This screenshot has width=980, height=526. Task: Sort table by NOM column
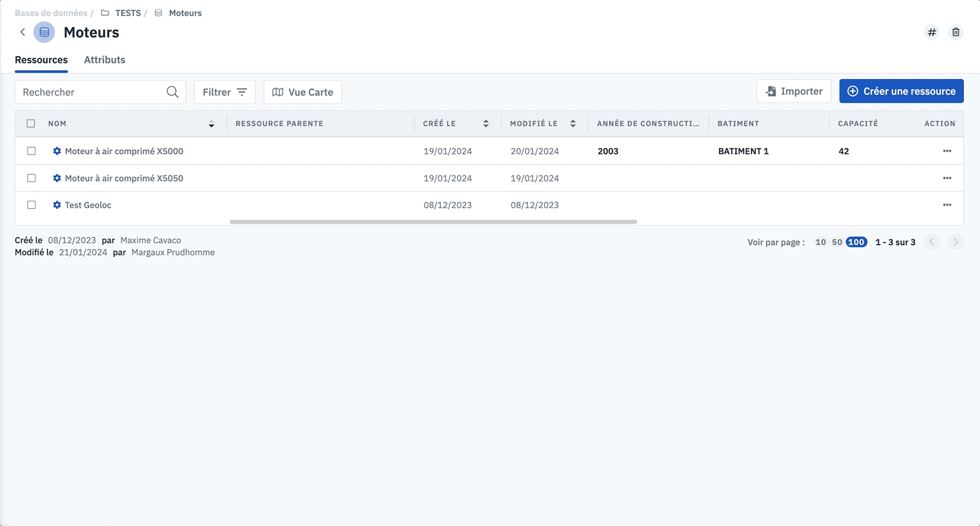click(212, 124)
